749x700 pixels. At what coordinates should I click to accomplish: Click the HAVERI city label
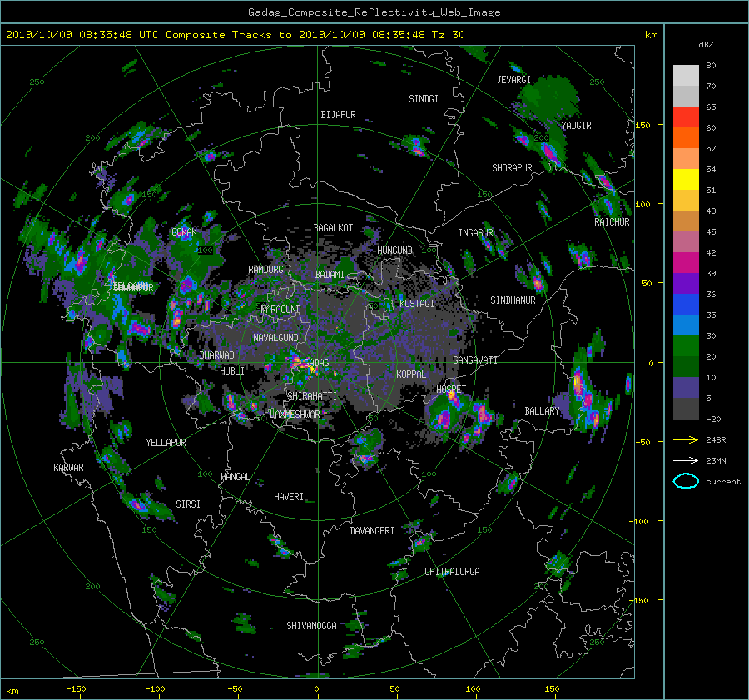coord(289,497)
